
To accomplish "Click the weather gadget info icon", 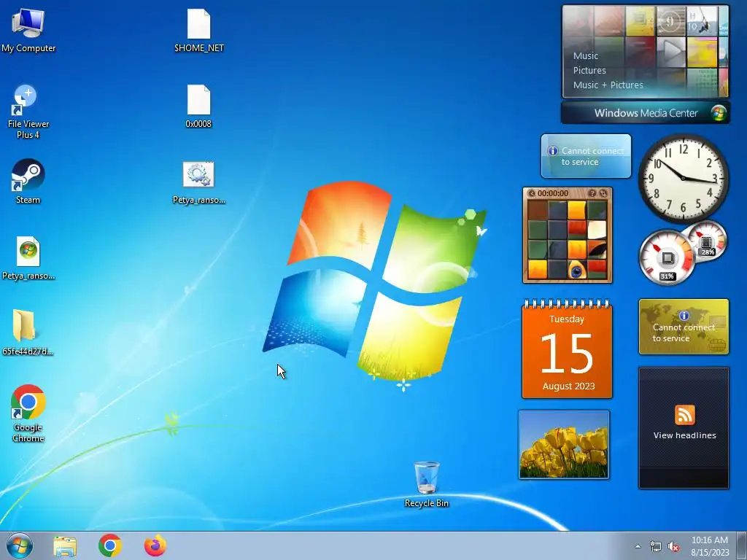I will (x=553, y=151).
